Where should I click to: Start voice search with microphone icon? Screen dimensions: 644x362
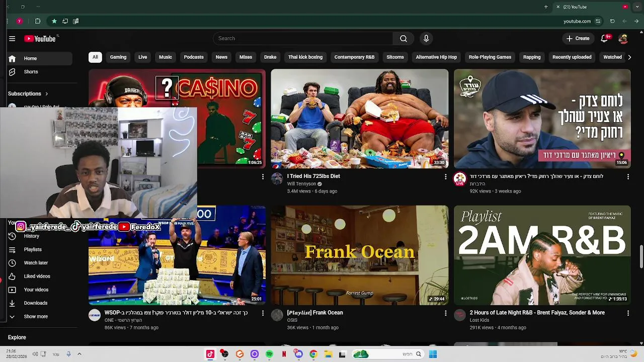tap(426, 38)
